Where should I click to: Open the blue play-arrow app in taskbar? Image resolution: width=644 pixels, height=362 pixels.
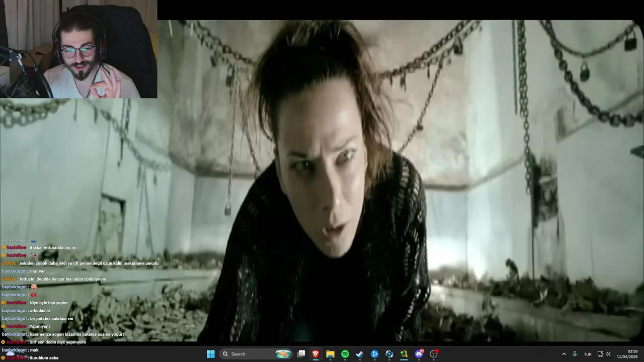point(374,354)
